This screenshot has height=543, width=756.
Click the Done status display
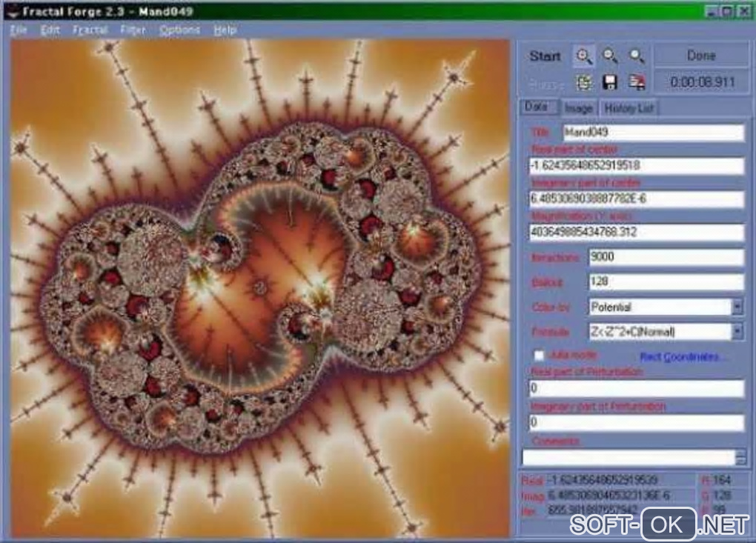tap(700, 56)
